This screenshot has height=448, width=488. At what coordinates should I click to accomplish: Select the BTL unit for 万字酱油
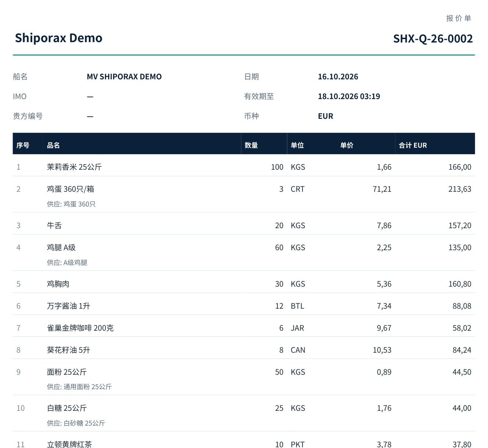[x=298, y=306]
